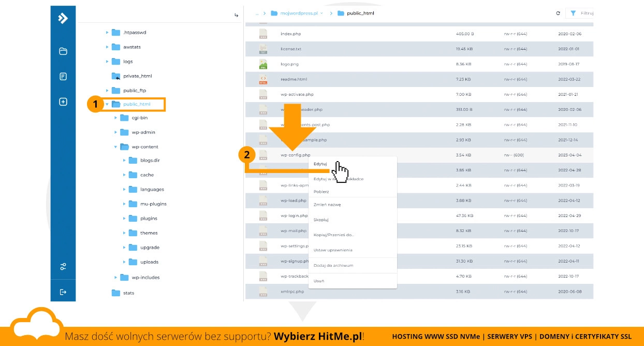
Task: Click the DirectAdmin logo icon in sidebar
Action: (63, 19)
